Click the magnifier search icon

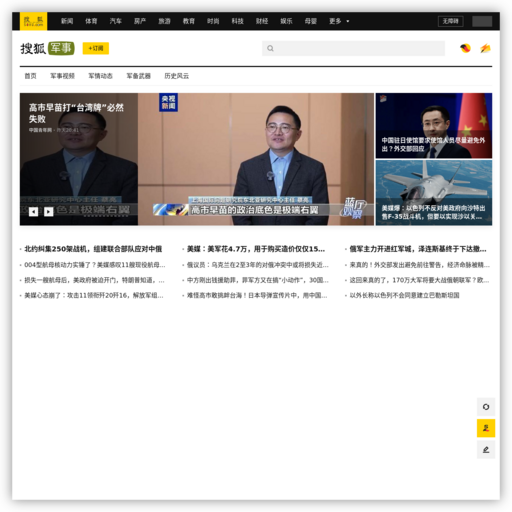(x=270, y=48)
